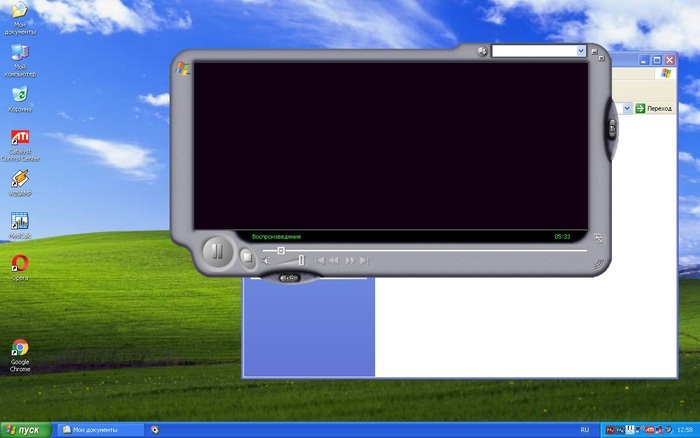Click the ATI tray icon
700x438 pixels.
(x=650, y=430)
